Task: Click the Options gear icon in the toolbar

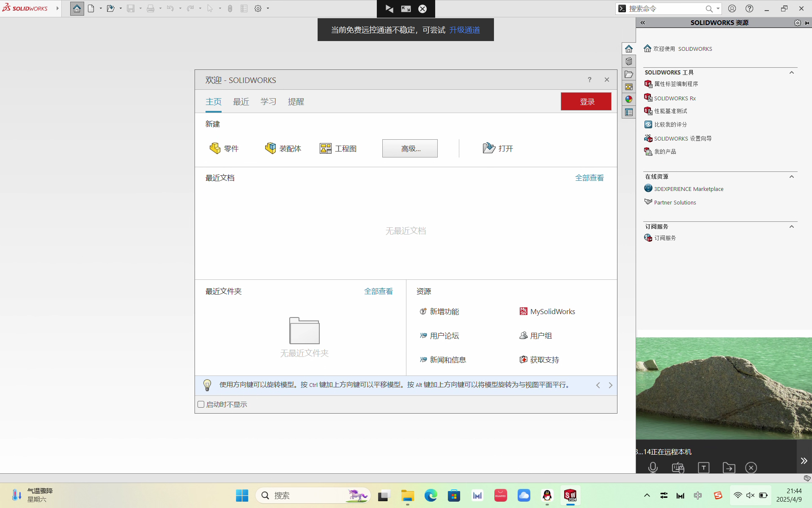Action: [258, 8]
